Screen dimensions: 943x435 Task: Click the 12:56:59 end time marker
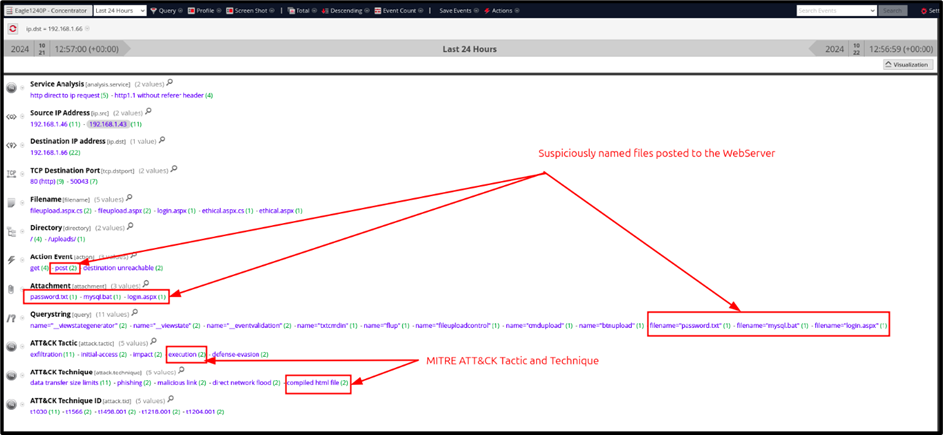point(900,49)
